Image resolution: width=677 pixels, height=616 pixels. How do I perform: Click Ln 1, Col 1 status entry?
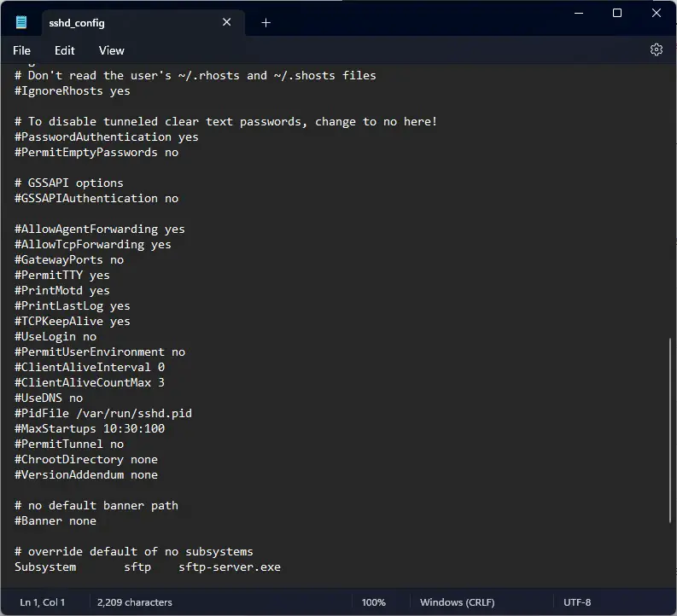point(43,602)
